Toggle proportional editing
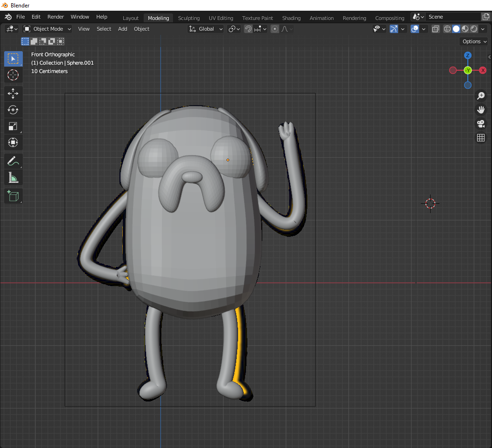 (x=274, y=29)
